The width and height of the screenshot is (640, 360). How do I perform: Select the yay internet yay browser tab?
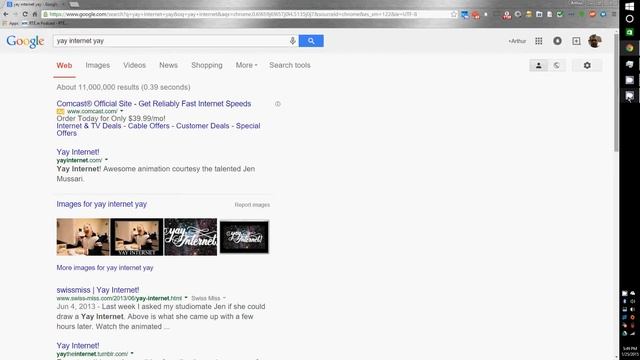(35, 4)
